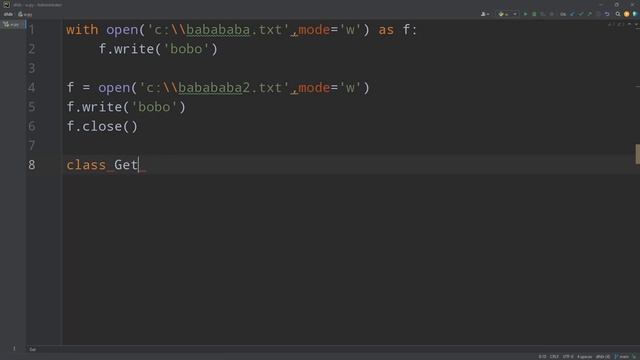This screenshot has height=360, width=640.
Task: Click 'Get' class name on line 8
Action: [126, 165]
